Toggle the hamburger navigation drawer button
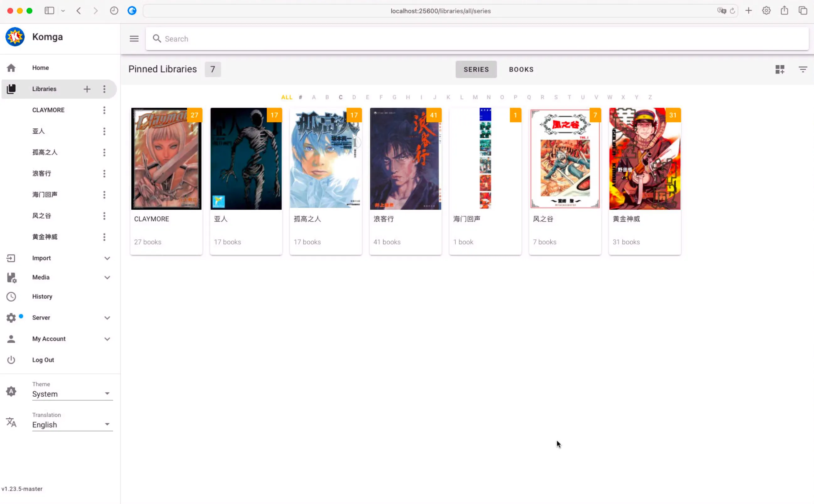Screen dimensions: 814x504 point(134,39)
